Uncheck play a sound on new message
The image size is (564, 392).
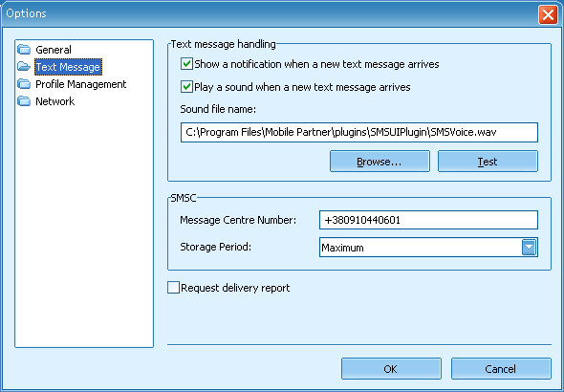186,87
